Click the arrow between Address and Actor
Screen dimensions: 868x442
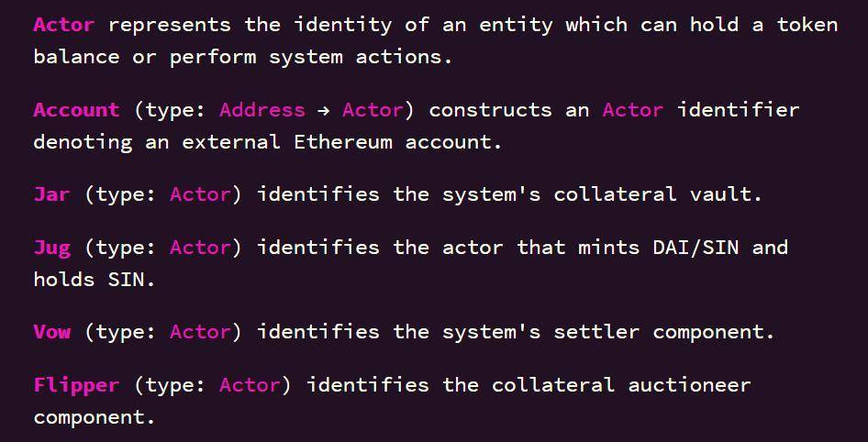tap(324, 110)
